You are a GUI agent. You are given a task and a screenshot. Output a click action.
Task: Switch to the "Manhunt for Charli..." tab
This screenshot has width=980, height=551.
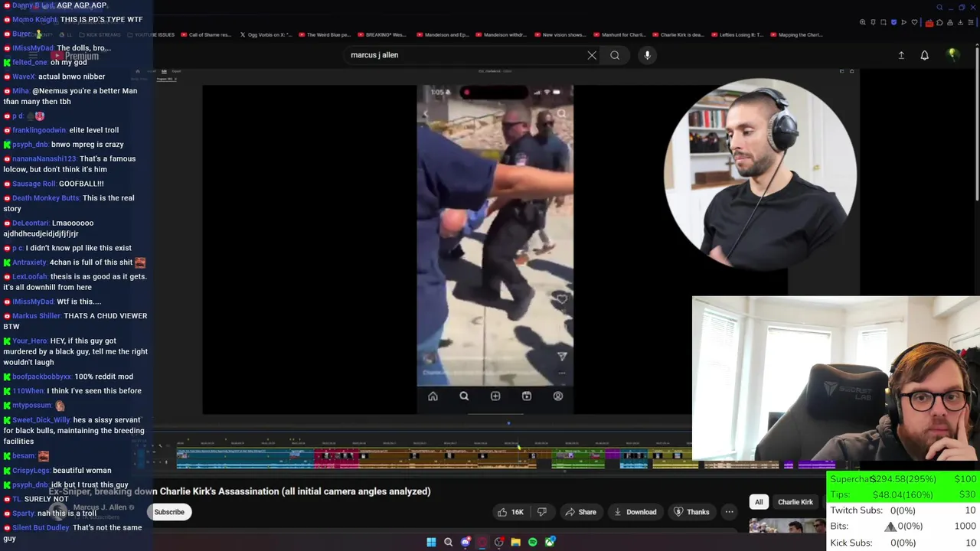(619, 34)
